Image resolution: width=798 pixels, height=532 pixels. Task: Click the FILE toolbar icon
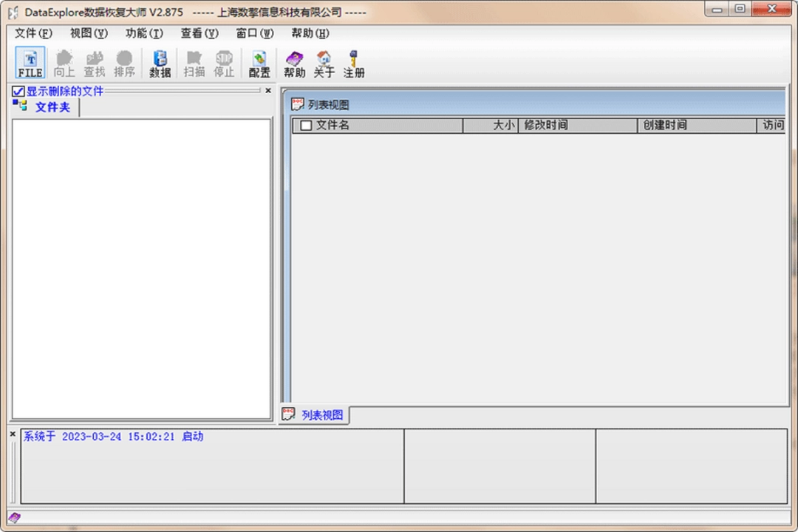pos(30,64)
